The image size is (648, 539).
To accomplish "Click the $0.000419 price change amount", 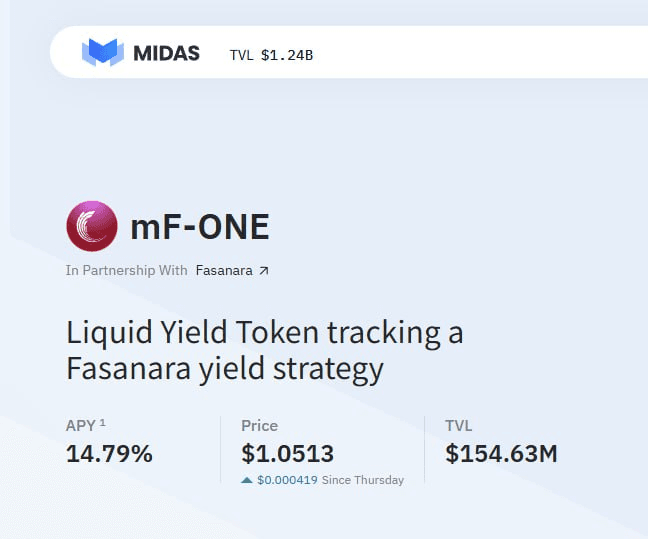I will [287, 480].
